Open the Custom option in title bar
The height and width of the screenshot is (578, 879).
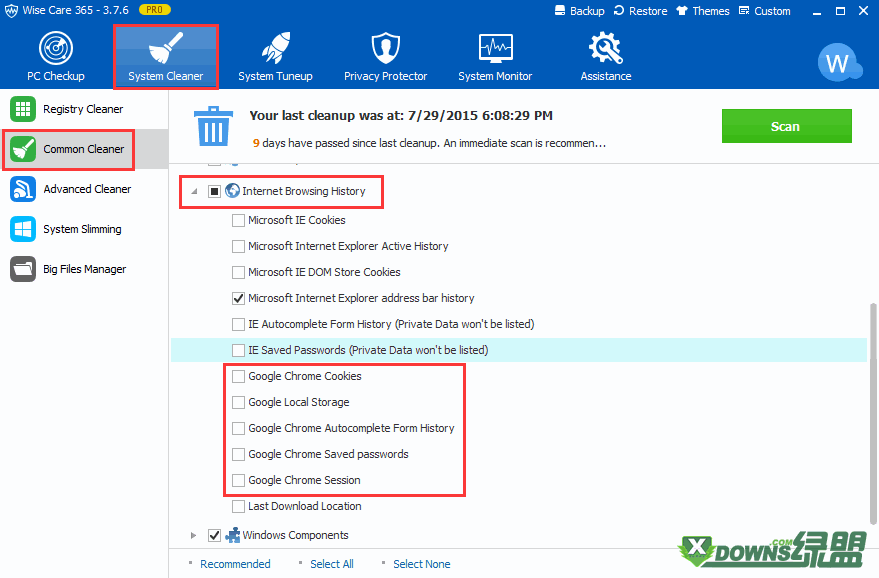coord(765,11)
